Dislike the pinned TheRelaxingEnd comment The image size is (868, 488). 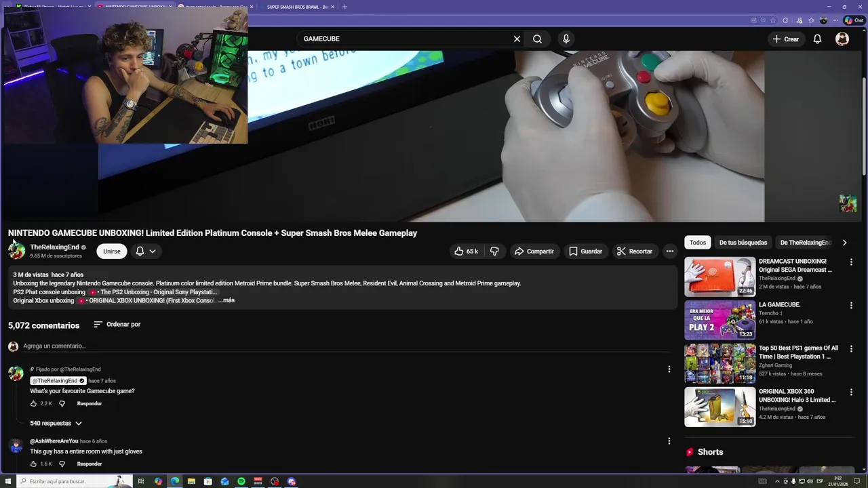(62, 403)
